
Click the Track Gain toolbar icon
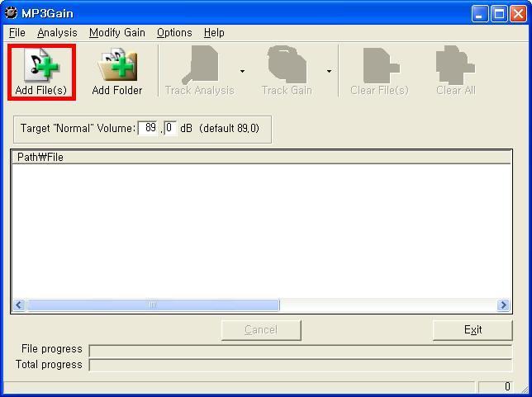point(287,64)
